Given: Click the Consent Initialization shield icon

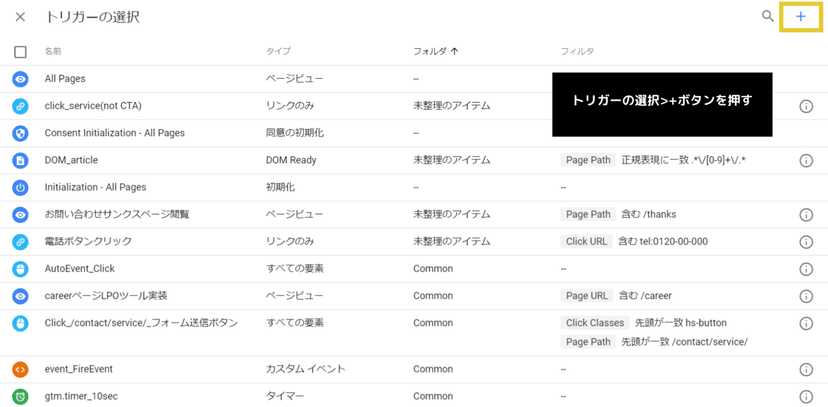Looking at the screenshot, I should pyautogui.click(x=20, y=133).
